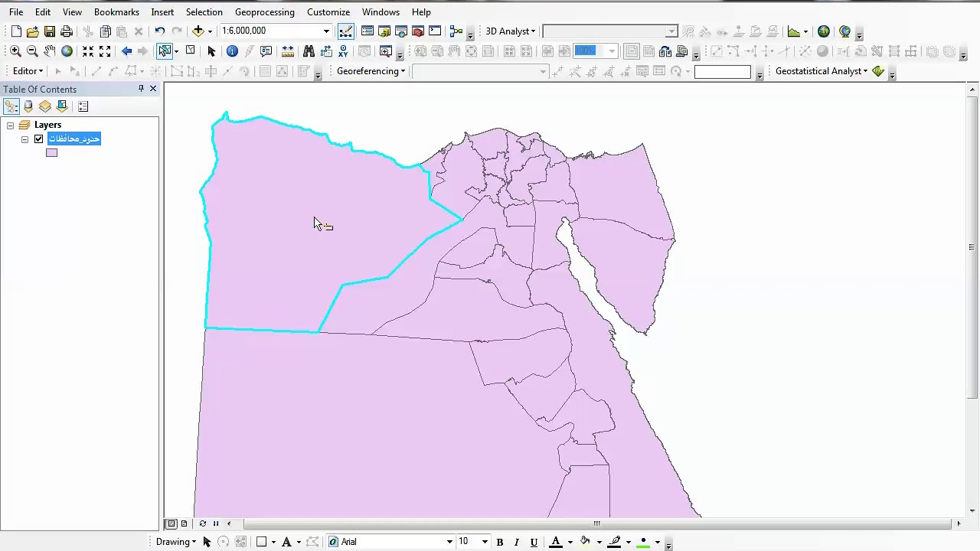This screenshot has height=551, width=980.
Task: Open the Geoprocessing menu
Action: tap(264, 12)
